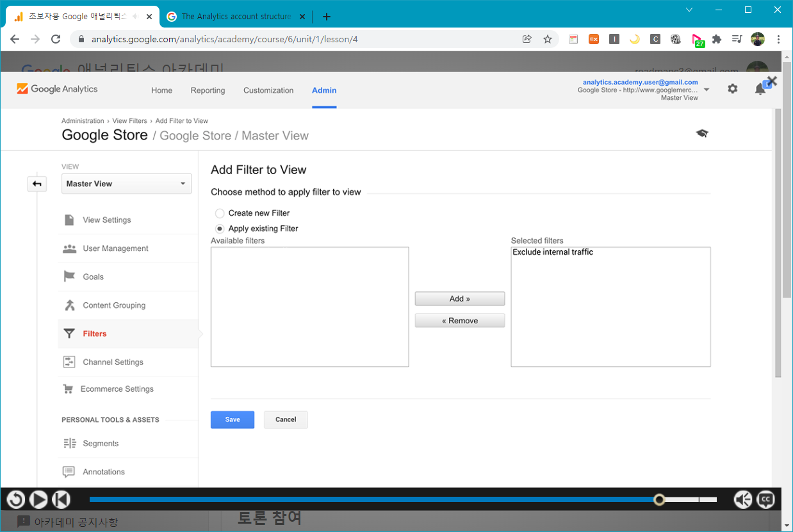Click the Ecommerce Settings cart icon
Image resolution: width=793 pixels, height=532 pixels.
tap(67, 389)
